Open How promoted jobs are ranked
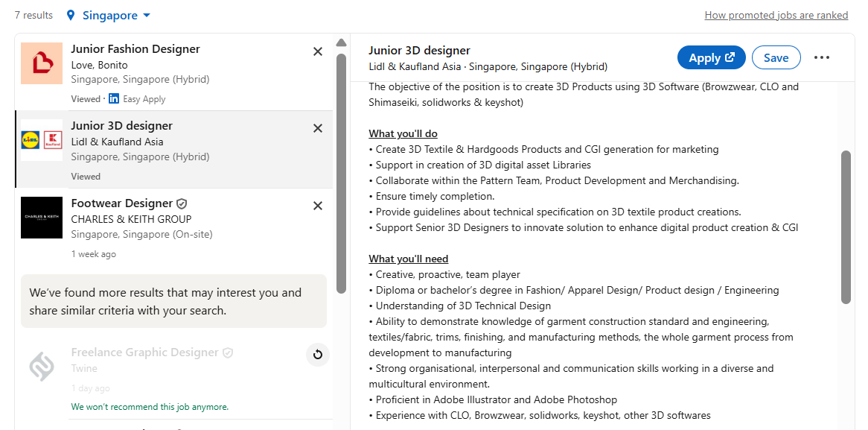The width and height of the screenshot is (868, 430). coord(776,14)
